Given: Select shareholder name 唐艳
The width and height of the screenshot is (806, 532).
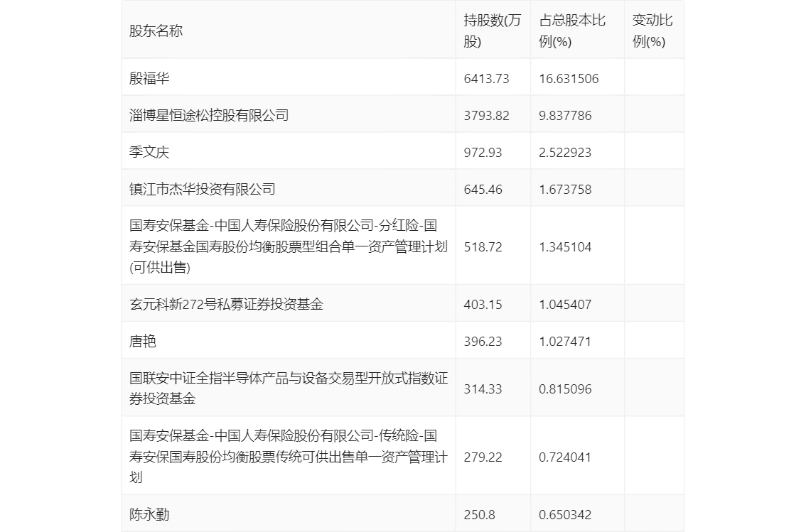Looking at the screenshot, I should tap(142, 341).
